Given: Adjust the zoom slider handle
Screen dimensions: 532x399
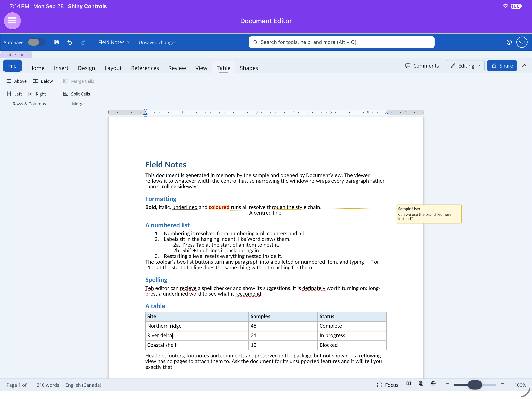Looking at the screenshot, I should (x=475, y=385).
